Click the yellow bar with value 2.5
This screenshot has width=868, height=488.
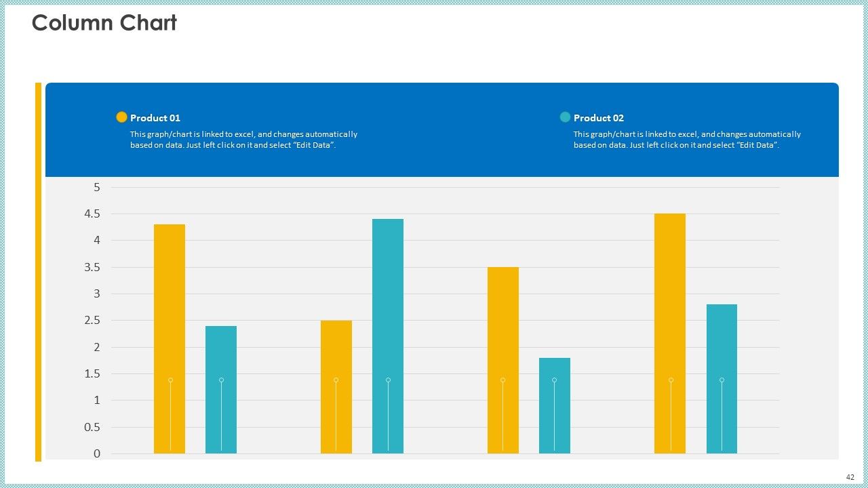[x=336, y=387]
